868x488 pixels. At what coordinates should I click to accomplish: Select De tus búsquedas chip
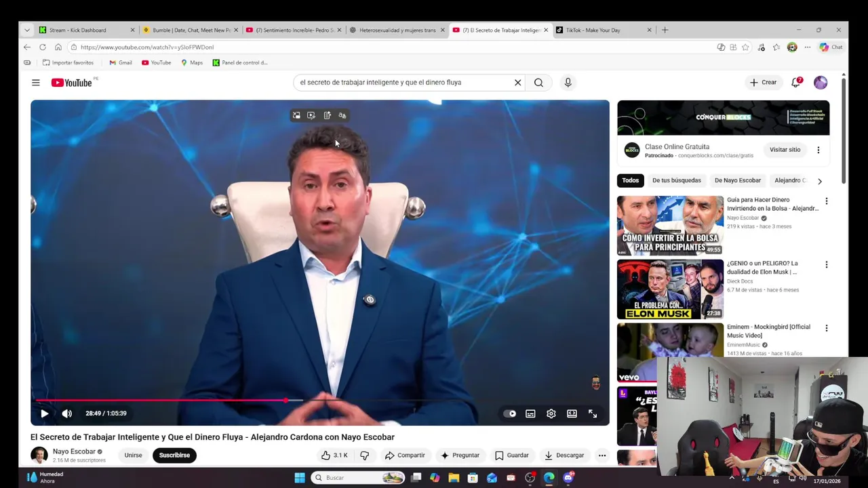pos(677,180)
